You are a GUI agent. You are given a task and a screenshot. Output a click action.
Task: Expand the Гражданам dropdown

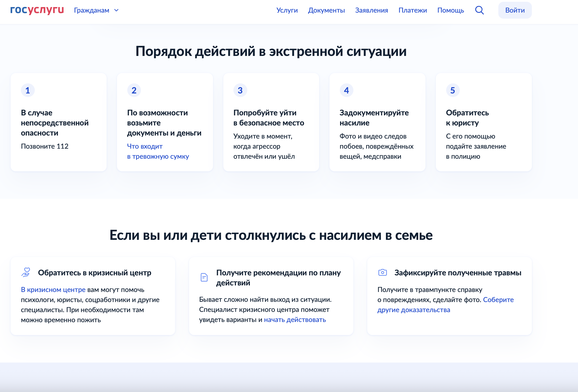click(x=92, y=10)
